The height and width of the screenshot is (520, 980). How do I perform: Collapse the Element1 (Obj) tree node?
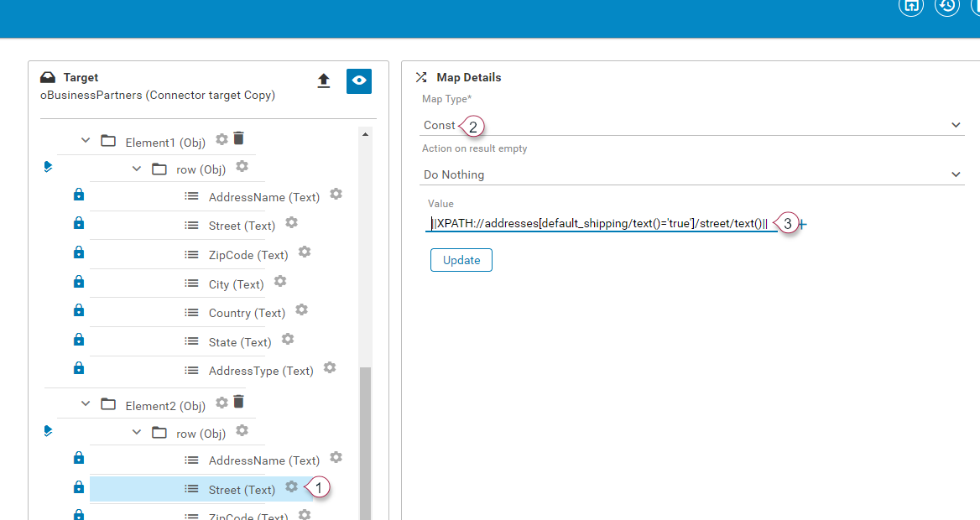click(x=85, y=141)
